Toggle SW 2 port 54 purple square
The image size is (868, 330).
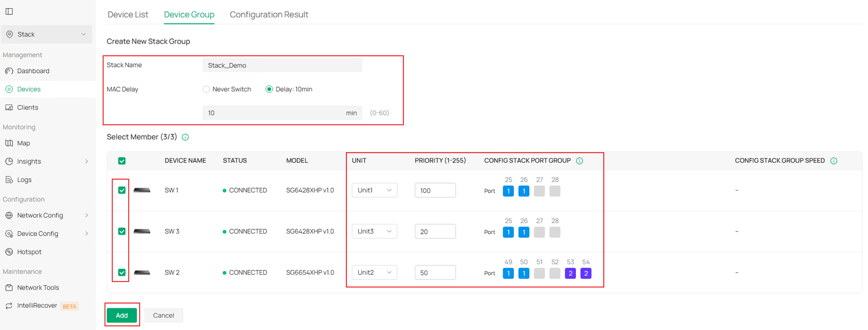(586, 273)
